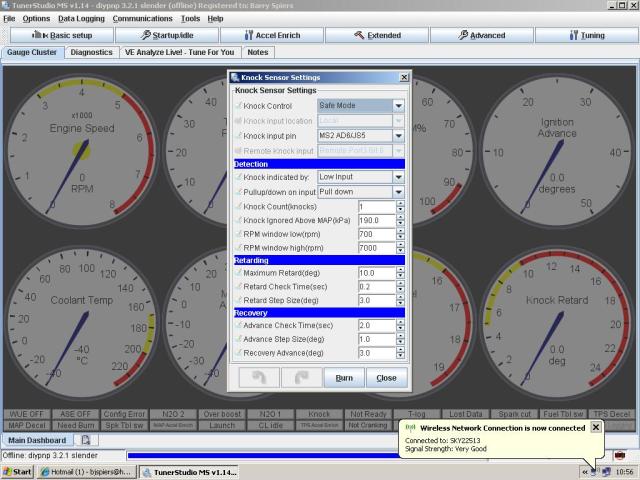
Task: Click the Maximum Retard value field
Action: 375,273
